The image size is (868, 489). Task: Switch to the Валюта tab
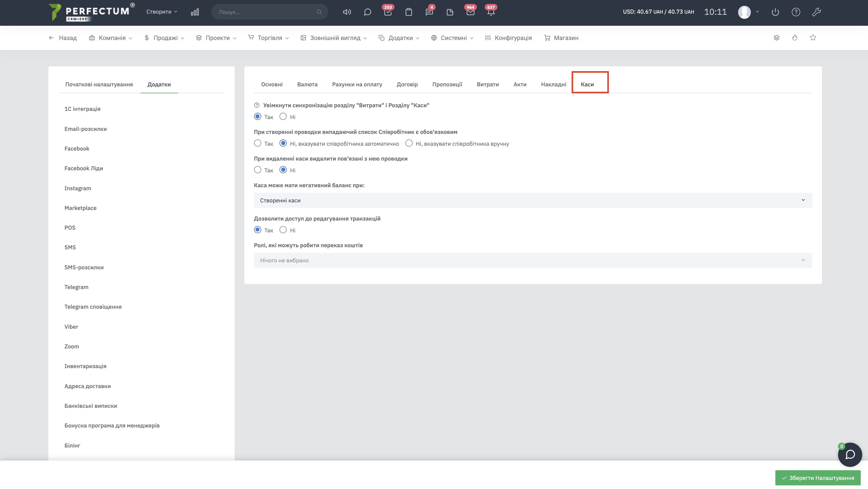[x=307, y=84]
